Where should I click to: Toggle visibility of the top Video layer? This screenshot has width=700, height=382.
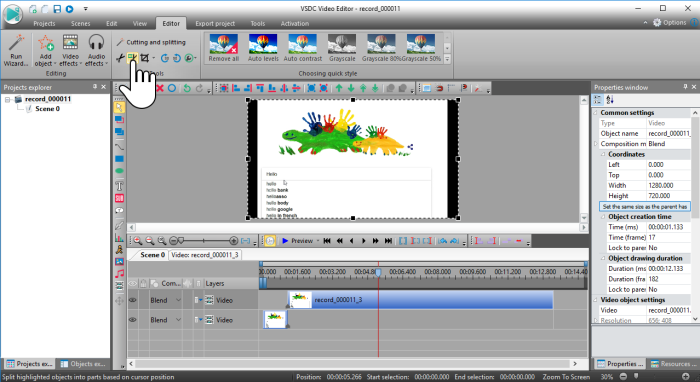pyautogui.click(x=133, y=300)
